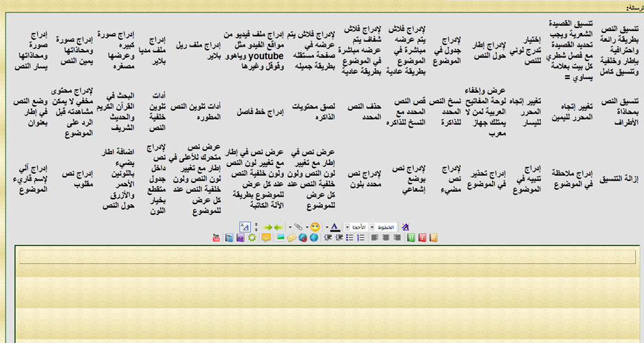Screen dimensions: 644x343
Task: Open the fonts (الخطوط) dropdown
Action: (384, 227)
